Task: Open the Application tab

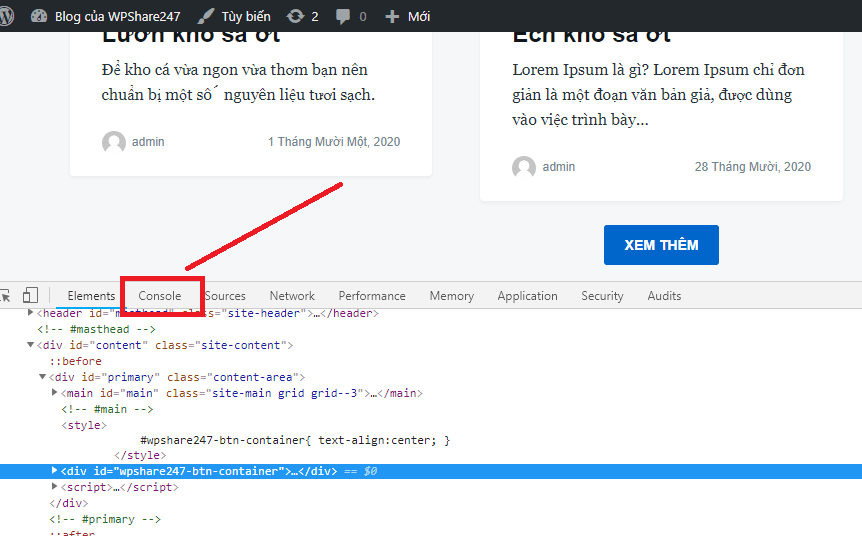Action: pos(527,296)
